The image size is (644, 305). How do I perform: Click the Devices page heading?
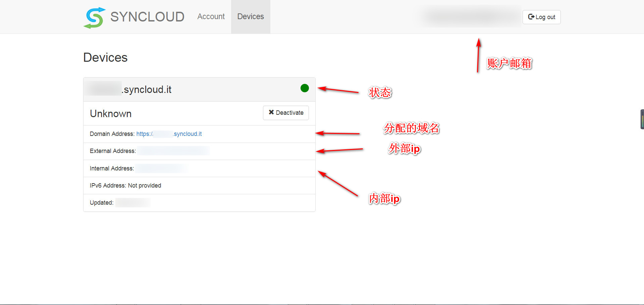tap(105, 57)
